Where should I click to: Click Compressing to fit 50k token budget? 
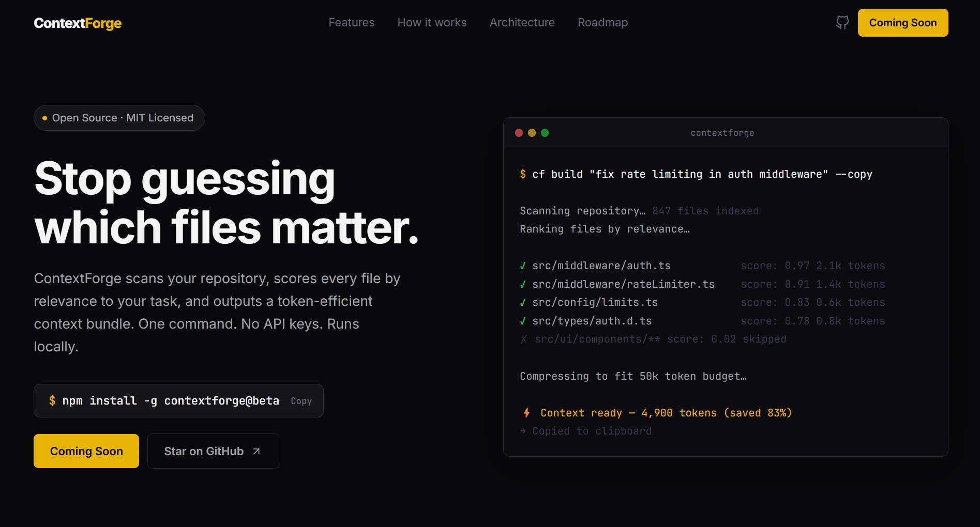click(633, 376)
